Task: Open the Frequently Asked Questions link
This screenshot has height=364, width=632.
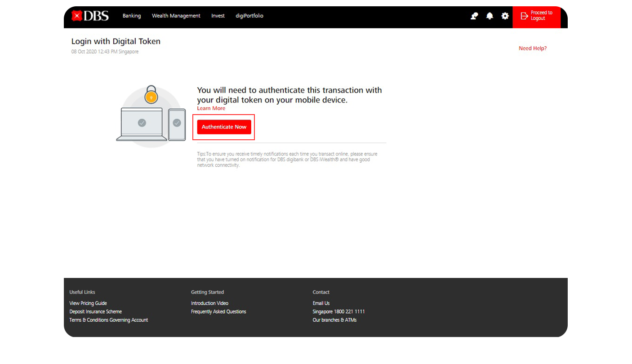Action: (218, 311)
